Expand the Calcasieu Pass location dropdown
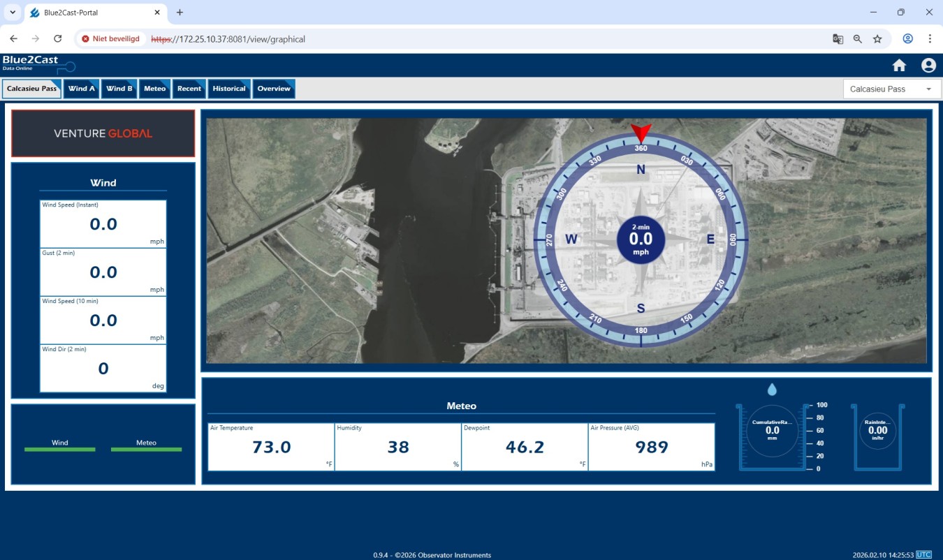The image size is (943, 560). (x=891, y=89)
